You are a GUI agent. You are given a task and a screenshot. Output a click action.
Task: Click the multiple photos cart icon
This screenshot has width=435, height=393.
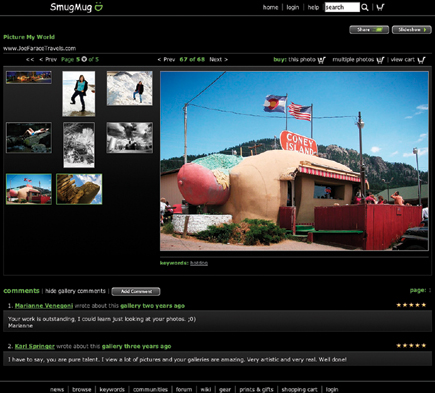(x=380, y=60)
